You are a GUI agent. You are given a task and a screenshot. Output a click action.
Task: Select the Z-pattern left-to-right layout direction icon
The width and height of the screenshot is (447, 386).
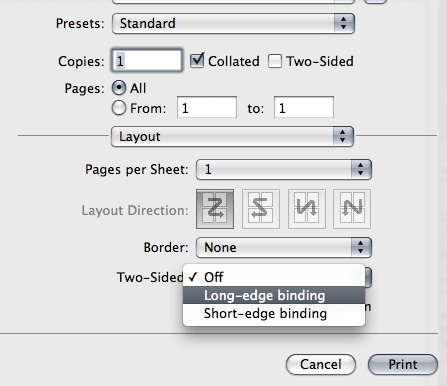[215, 209]
